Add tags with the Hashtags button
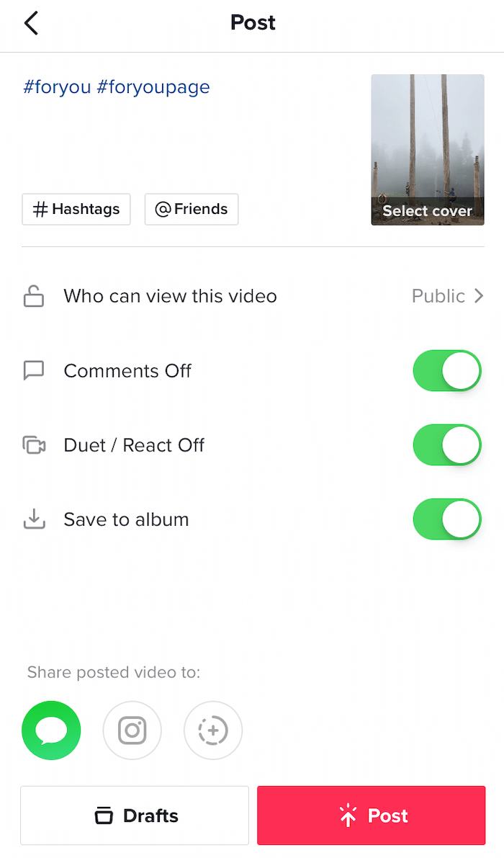 [x=76, y=210]
